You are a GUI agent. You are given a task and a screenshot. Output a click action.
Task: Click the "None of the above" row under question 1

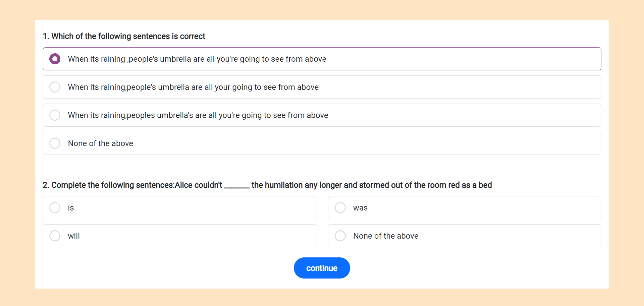coord(235,143)
